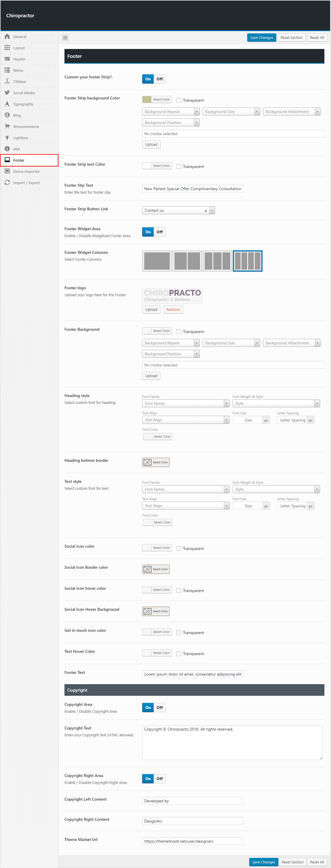331x868 pixels.
Task: Switch Copyright Right Area to Off
Action: (160, 779)
